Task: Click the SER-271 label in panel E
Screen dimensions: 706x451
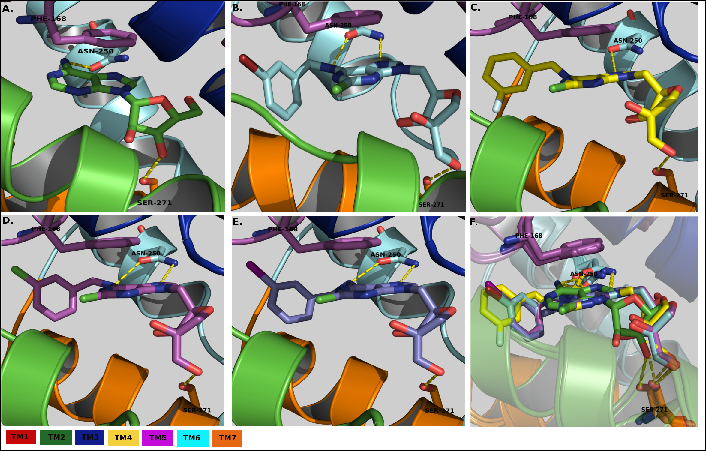Action: click(439, 410)
